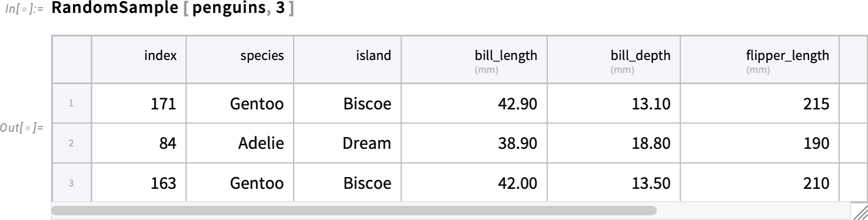
Task: Click the bill_length column header
Action: [475, 59]
